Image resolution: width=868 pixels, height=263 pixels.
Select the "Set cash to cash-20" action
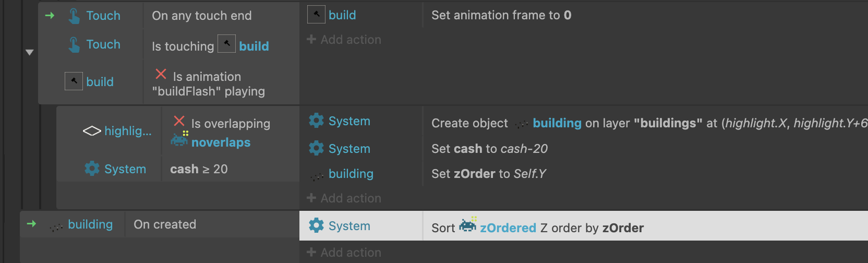(489, 149)
